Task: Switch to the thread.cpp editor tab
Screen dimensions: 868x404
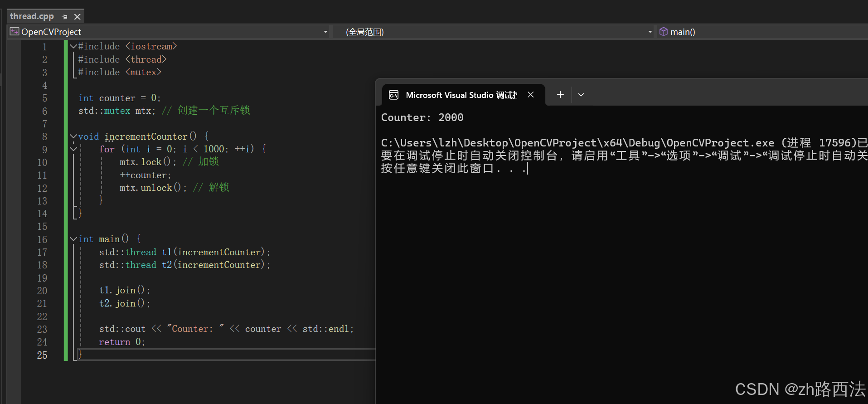Action: coord(32,16)
